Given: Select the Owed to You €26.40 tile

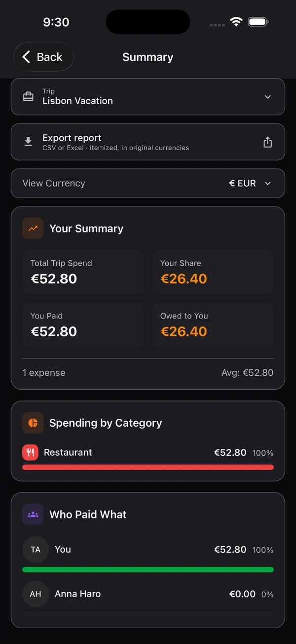Looking at the screenshot, I should click(x=213, y=325).
